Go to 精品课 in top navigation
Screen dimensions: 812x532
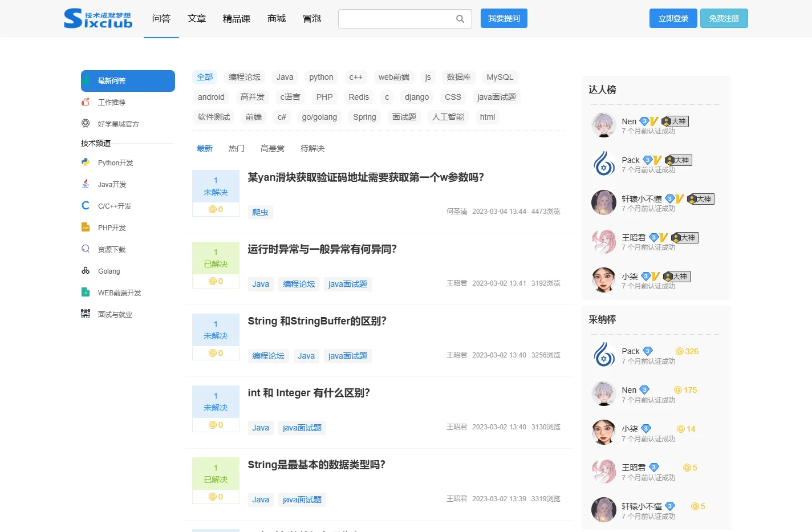[x=237, y=19]
